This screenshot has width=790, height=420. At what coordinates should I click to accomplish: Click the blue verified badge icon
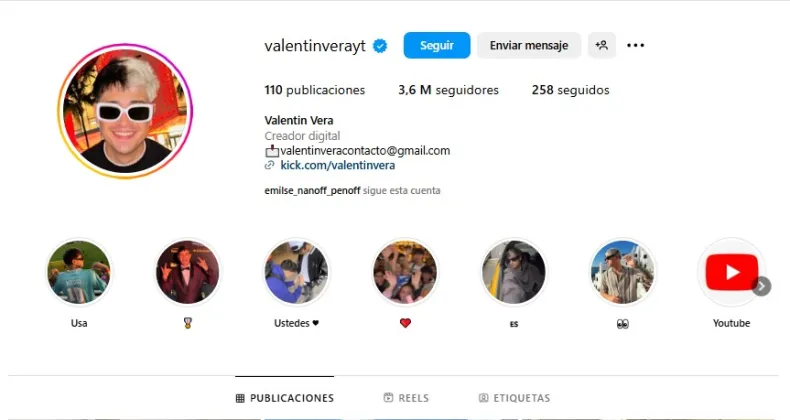(x=380, y=46)
